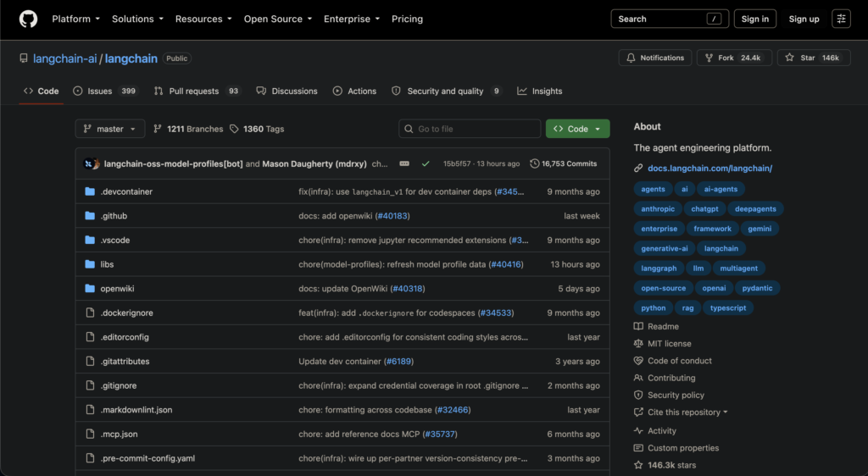Open the Solutions dropdown menu
Screen dimensions: 868x476
coord(137,19)
